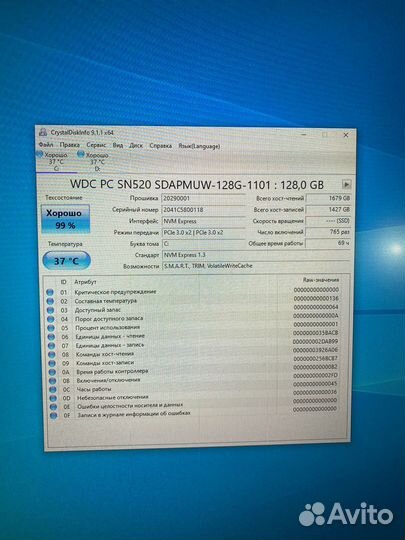Click the Общее время работы value 69 ч
This screenshot has height=540, width=405.
[x=328, y=243]
